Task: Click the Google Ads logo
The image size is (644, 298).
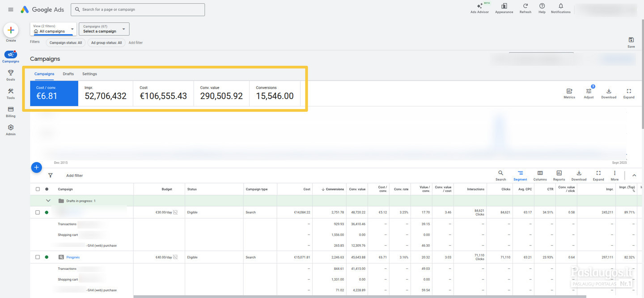Action: 42,9
